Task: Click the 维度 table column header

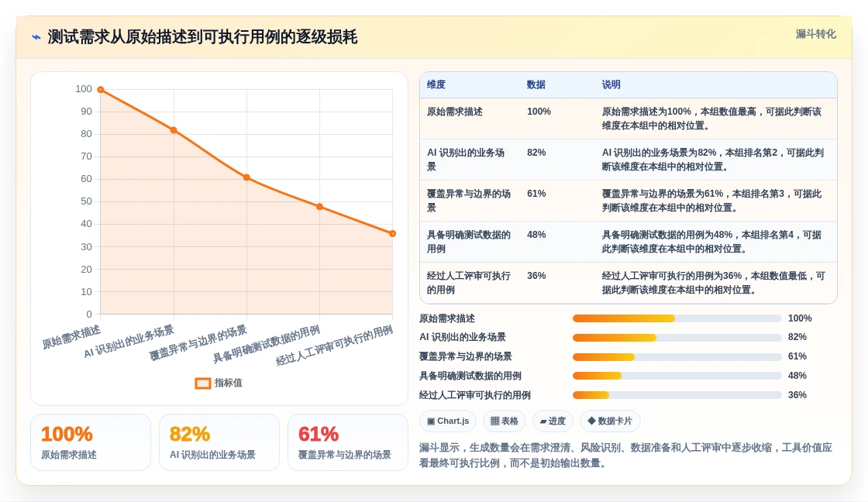Action: tap(436, 84)
